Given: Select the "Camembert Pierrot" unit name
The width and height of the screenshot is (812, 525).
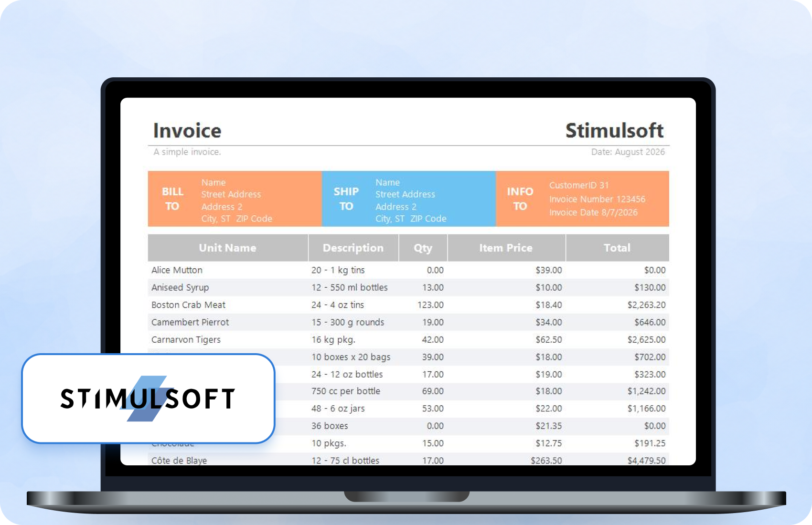Looking at the screenshot, I should click(190, 322).
